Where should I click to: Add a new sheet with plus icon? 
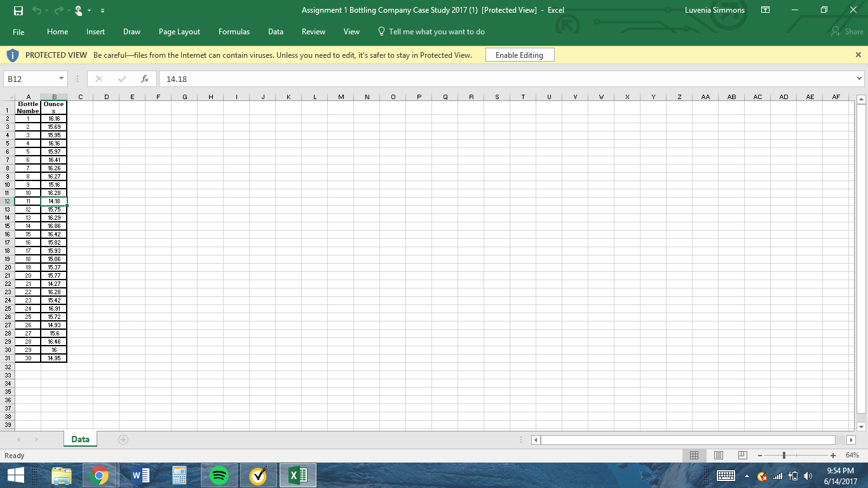coord(123,440)
